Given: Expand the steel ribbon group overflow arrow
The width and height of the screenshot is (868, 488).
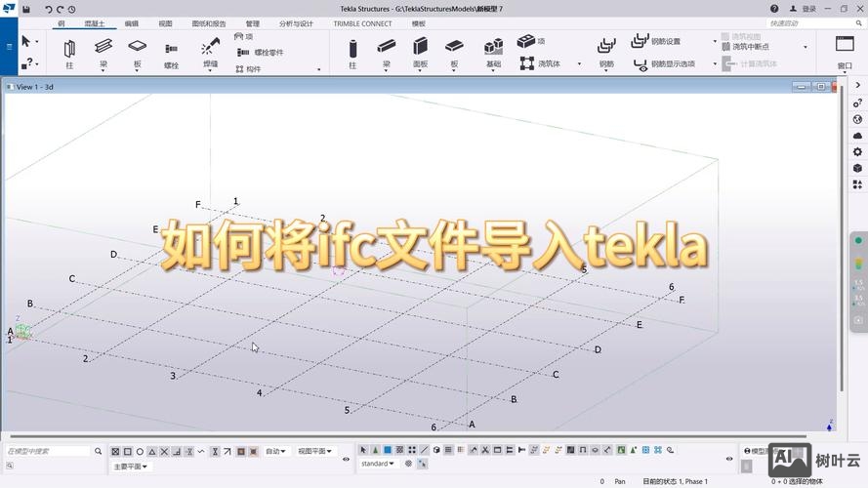Looking at the screenshot, I should (319, 69).
